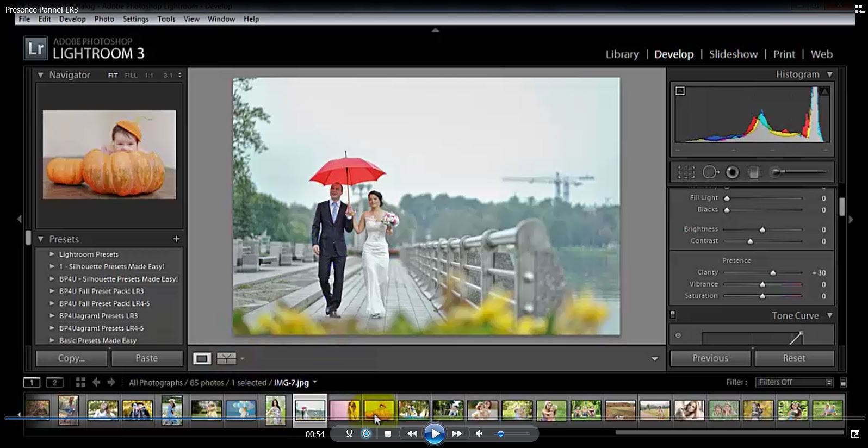The image size is (868, 448).
Task: Click the Reset button
Action: pos(794,358)
